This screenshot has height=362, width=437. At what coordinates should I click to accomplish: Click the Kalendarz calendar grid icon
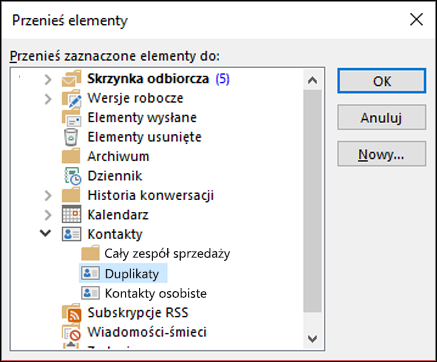pyautogui.click(x=71, y=214)
